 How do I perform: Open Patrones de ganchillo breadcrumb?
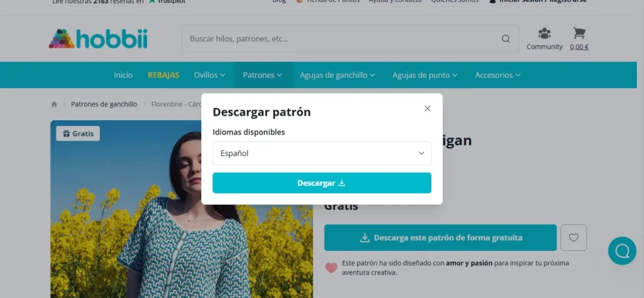click(x=104, y=104)
